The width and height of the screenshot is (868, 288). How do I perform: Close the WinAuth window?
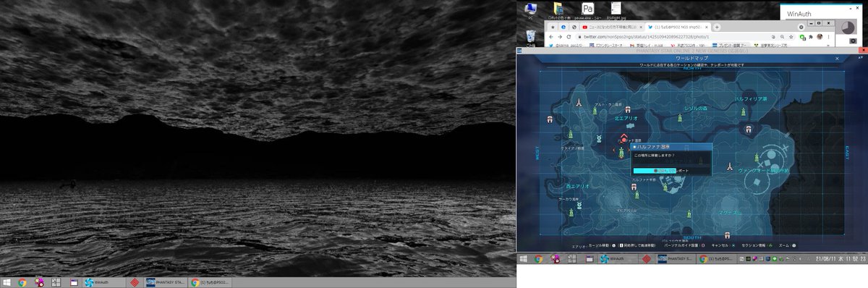pos(857,8)
